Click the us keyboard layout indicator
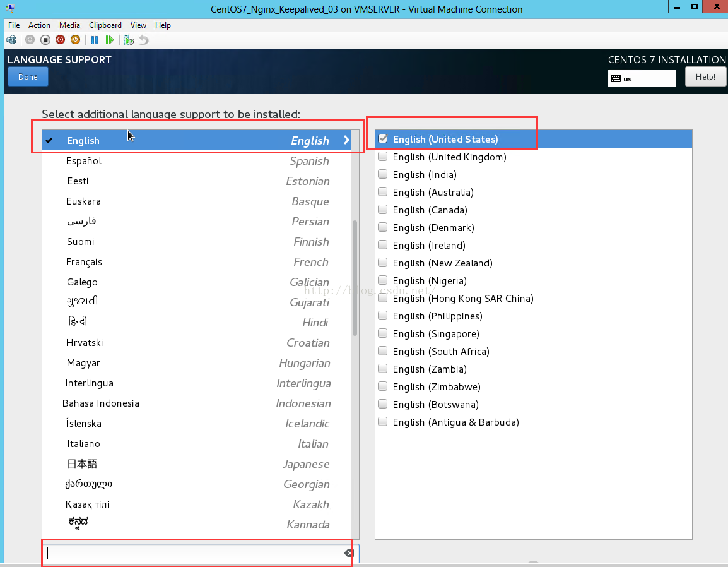This screenshot has height=567, width=728. click(x=642, y=78)
